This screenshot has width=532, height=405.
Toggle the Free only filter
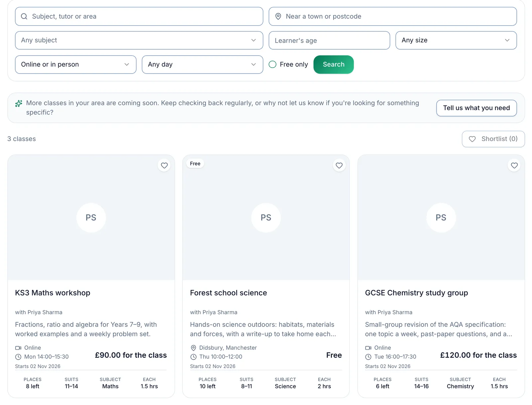(x=272, y=65)
